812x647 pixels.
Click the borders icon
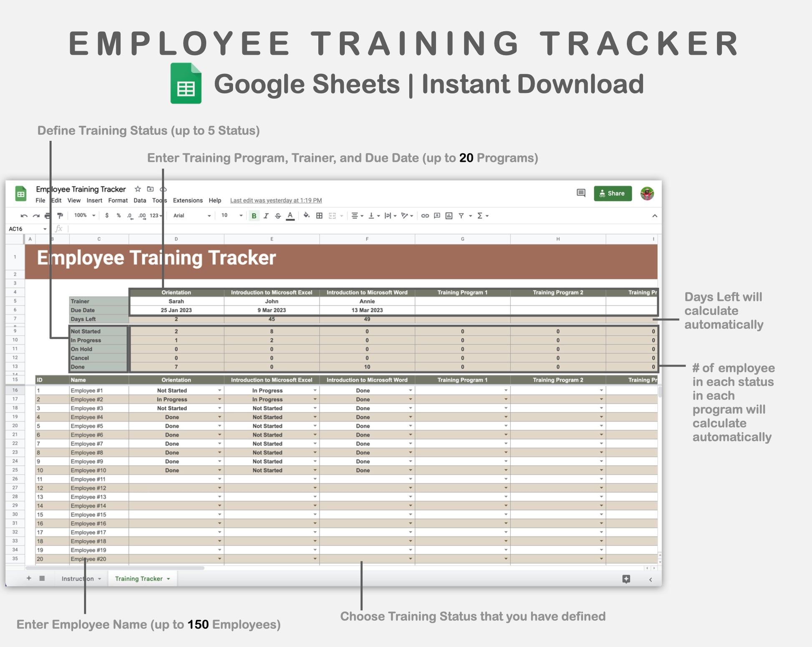[319, 216]
